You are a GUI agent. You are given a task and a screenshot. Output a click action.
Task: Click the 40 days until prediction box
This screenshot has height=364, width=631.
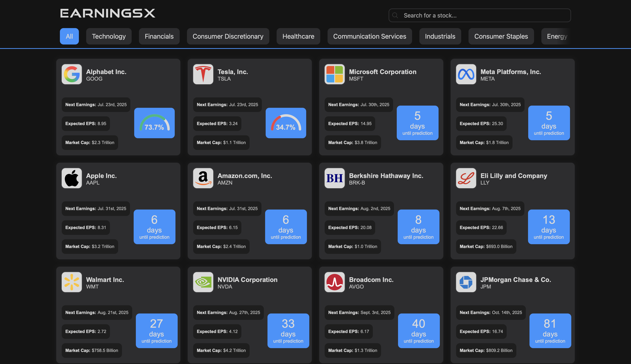coord(418,330)
